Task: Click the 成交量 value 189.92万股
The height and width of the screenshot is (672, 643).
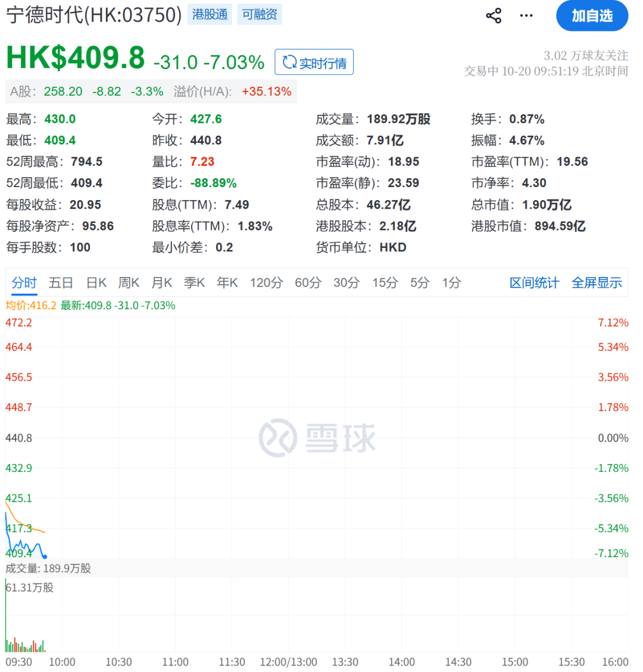Action: [x=398, y=119]
